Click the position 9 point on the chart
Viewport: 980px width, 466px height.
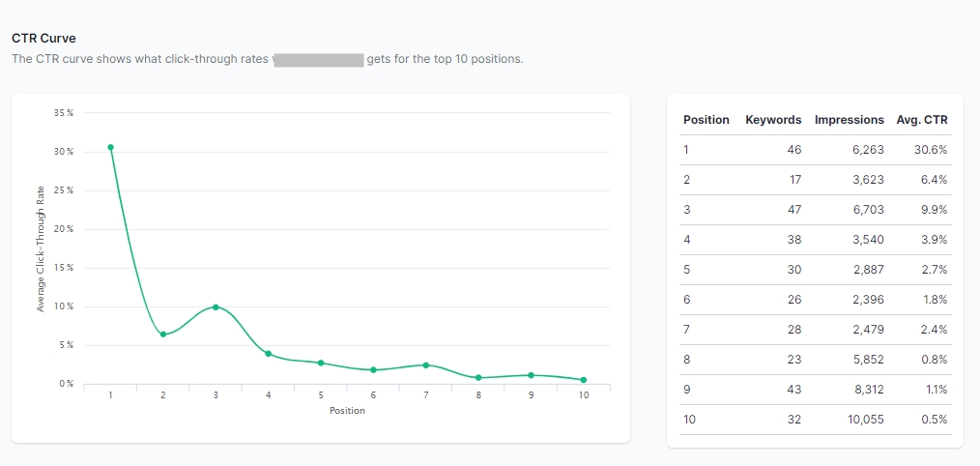point(531,375)
